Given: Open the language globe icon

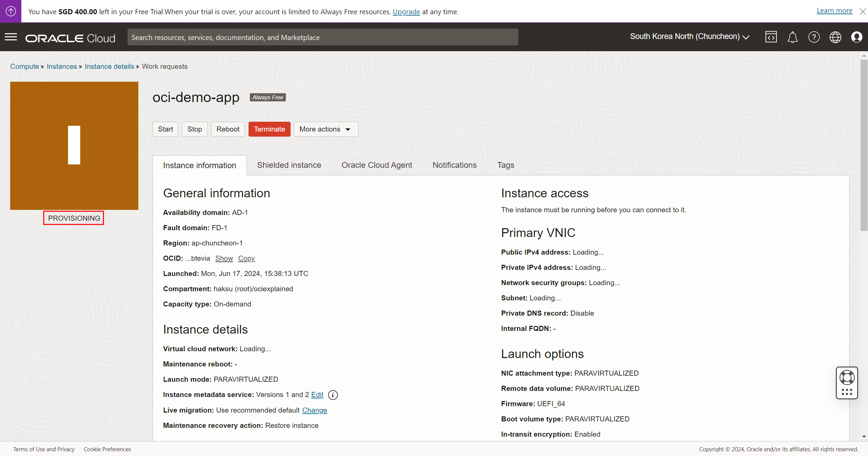Looking at the screenshot, I should coord(835,37).
